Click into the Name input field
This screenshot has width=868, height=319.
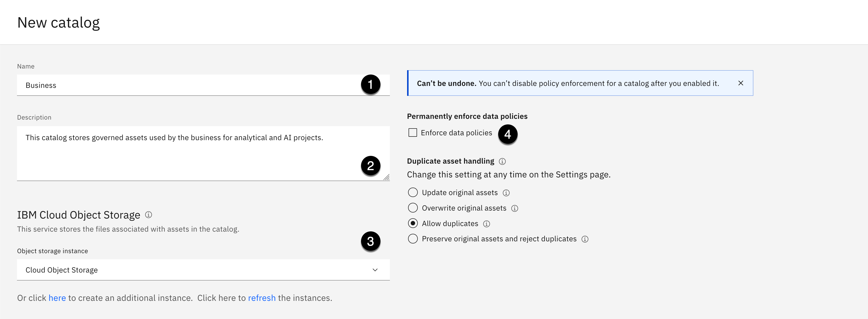point(189,85)
